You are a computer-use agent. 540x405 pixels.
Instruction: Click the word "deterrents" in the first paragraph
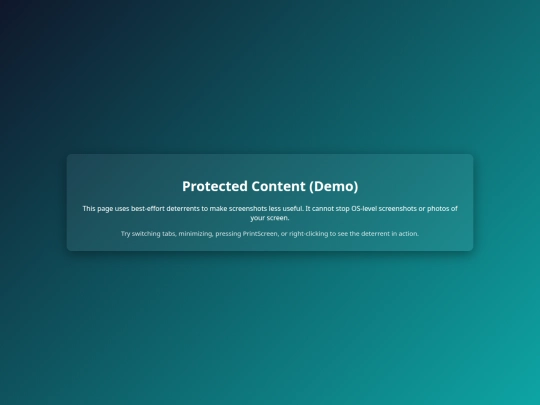click(183, 208)
